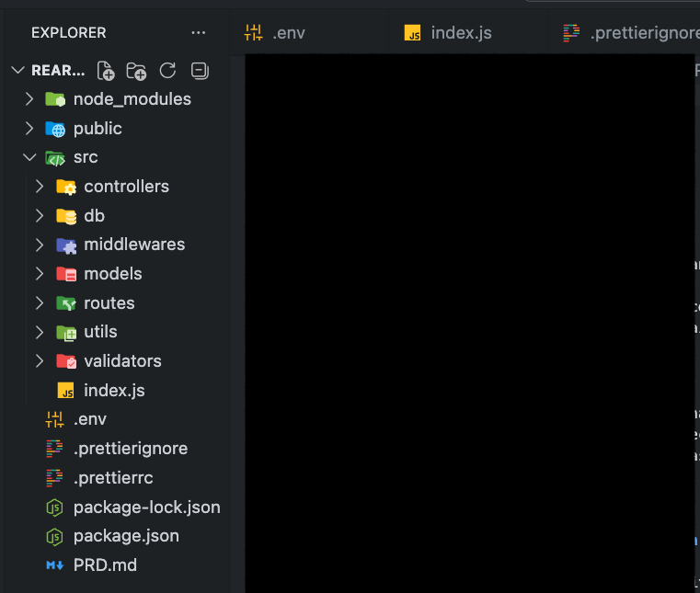Expand the middlewares folder chevron
Viewport: 700px width, 593px height.
(x=40, y=245)
